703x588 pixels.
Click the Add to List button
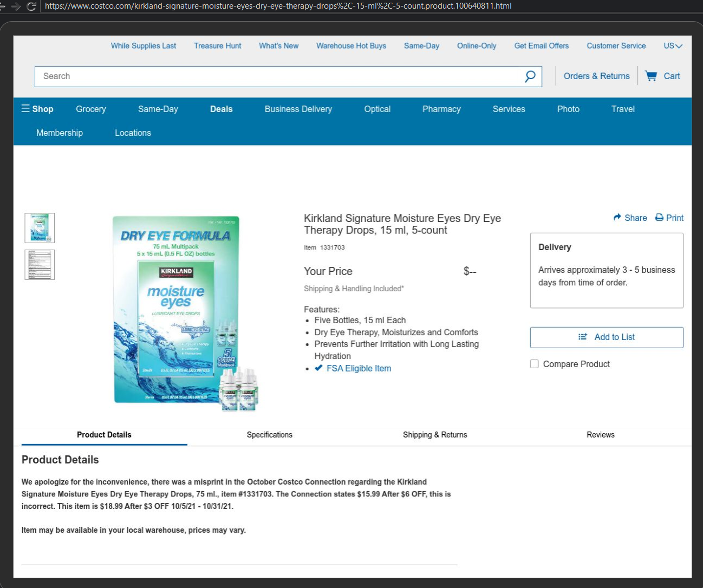pyautogui.click(x=607, y=337)
